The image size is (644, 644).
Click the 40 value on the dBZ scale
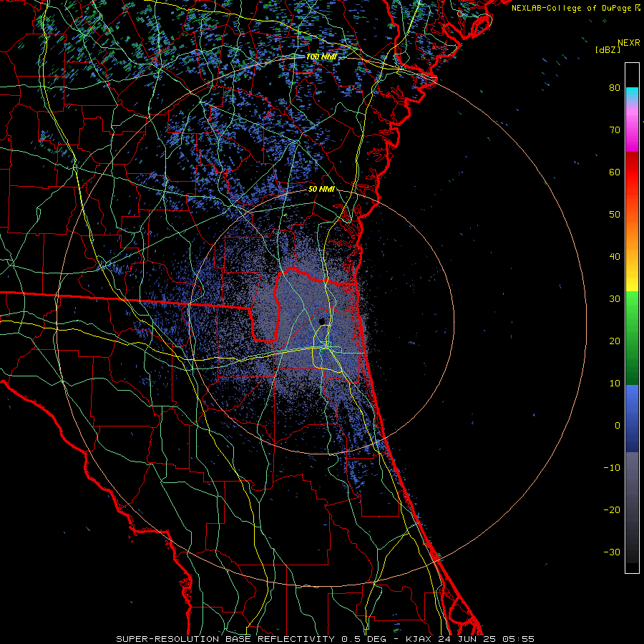point(615,257)
